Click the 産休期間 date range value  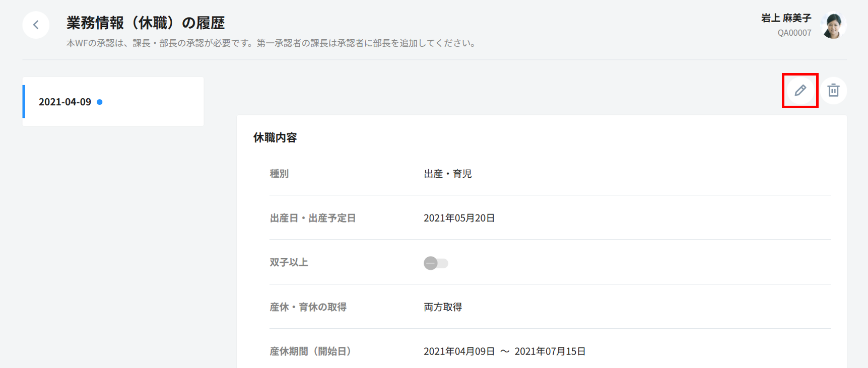click(504, 351)
